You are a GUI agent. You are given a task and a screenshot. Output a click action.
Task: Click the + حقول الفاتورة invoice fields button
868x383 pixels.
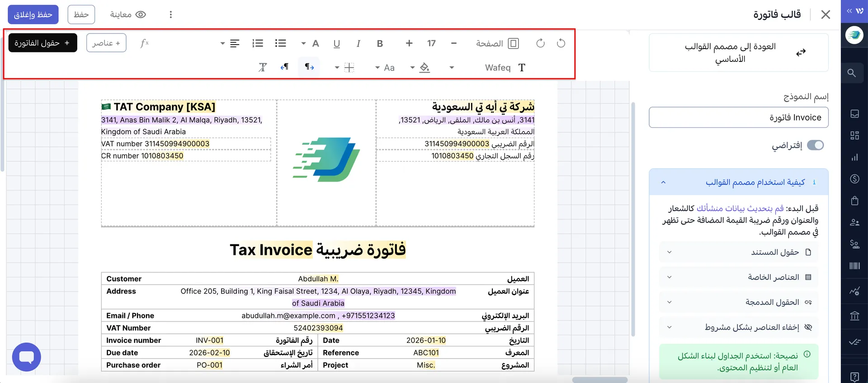click(42, 43)
